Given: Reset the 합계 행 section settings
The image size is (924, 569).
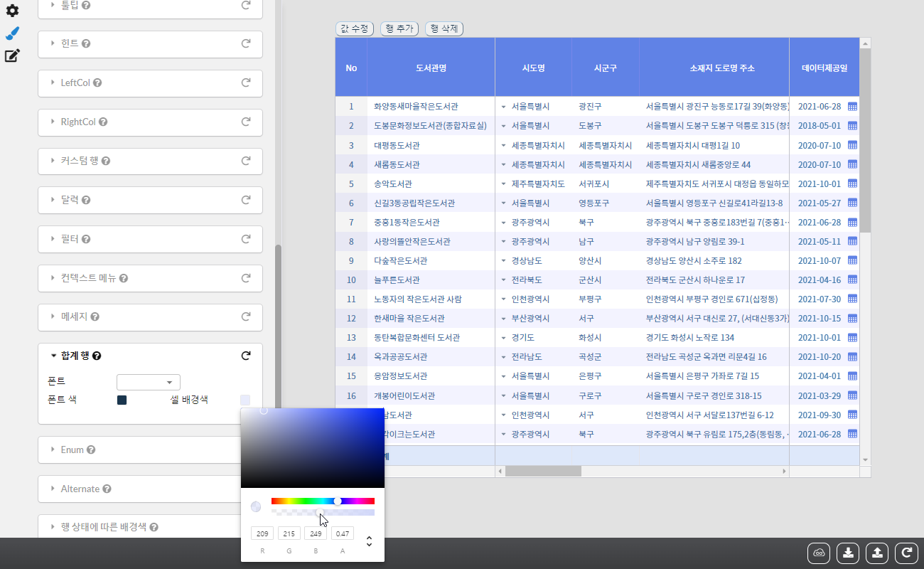Looking at the screenshot, I should pyautogui.click(x=246, y=356).
